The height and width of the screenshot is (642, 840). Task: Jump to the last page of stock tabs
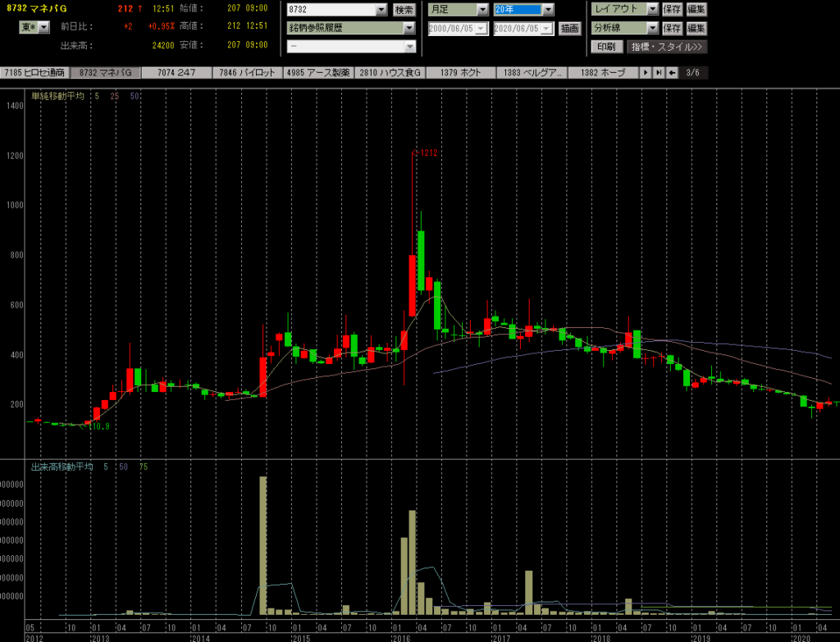(x=659, y=73)
